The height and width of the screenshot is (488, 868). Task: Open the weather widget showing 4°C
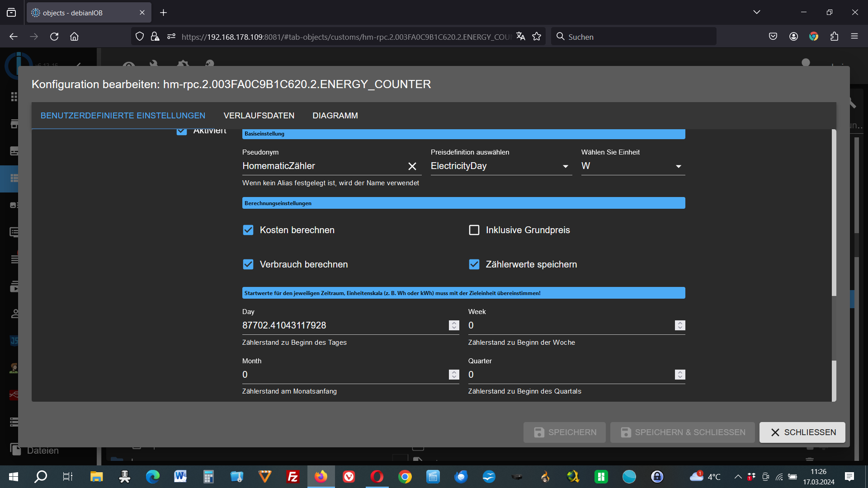(705, 477)
